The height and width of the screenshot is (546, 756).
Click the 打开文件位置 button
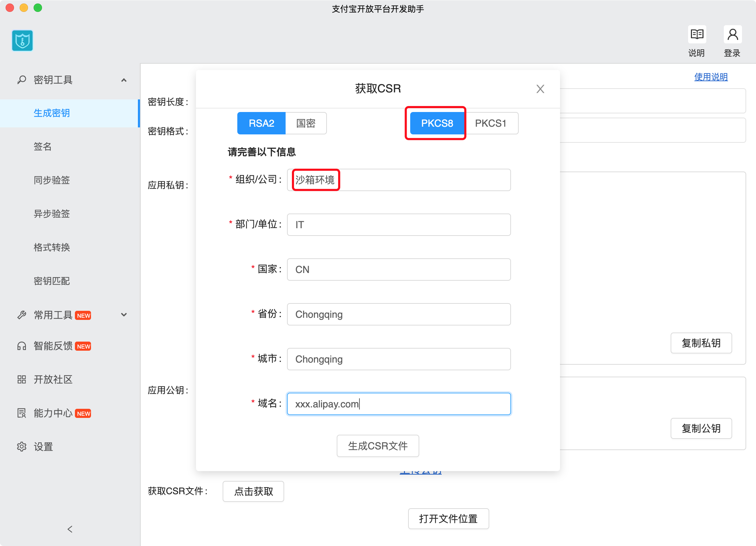448,519
